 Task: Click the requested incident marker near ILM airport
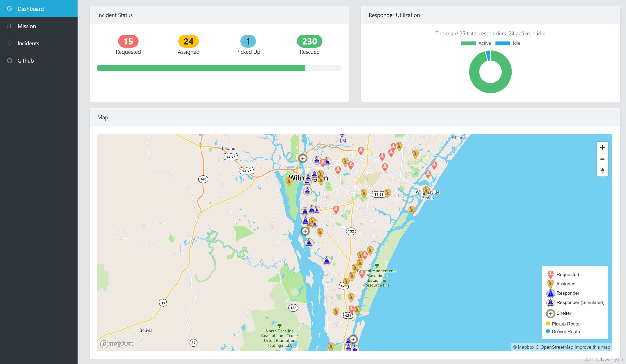[x=361, y=151]
